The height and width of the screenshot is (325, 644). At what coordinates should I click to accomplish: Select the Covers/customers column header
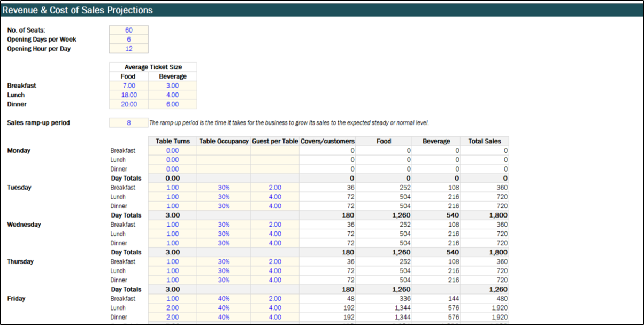point(328,141)
